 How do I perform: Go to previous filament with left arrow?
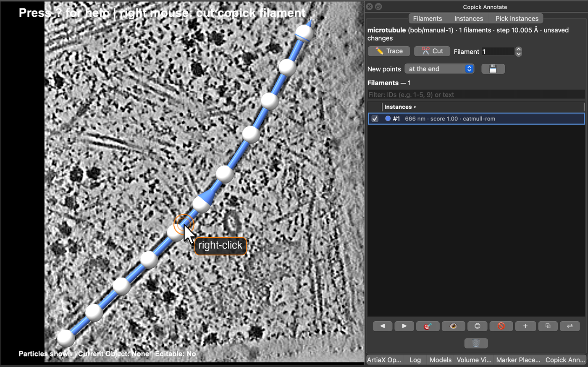pos(383,326)
